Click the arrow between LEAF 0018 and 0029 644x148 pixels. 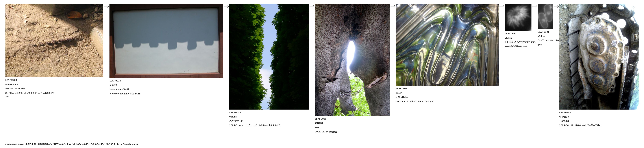coord(312,6)
